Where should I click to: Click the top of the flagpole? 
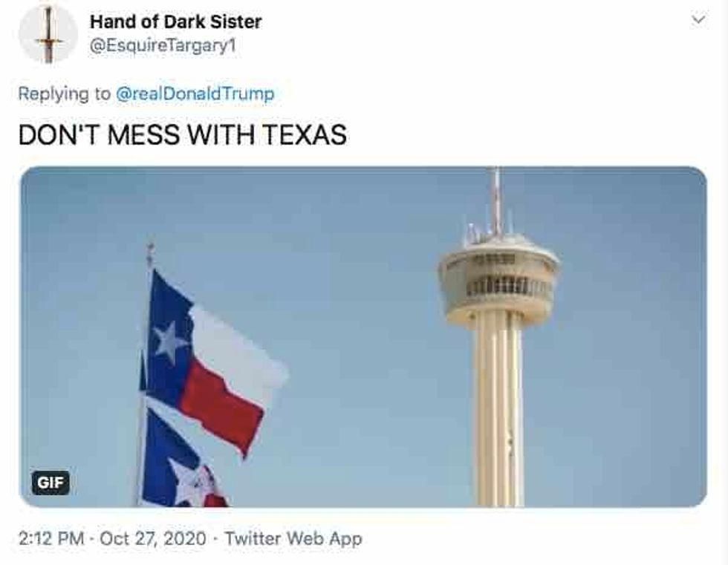(x=150, y=253)
